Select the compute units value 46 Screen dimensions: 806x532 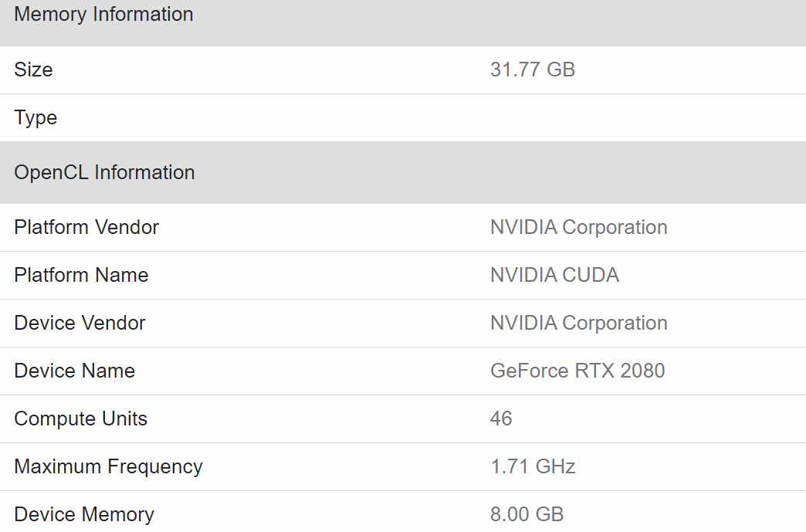501,418
